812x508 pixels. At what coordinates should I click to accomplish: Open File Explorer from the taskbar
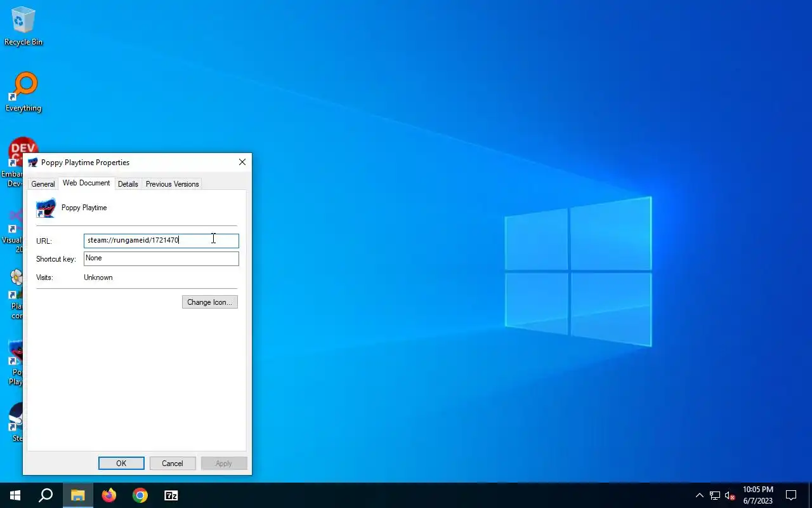[78, 495]
